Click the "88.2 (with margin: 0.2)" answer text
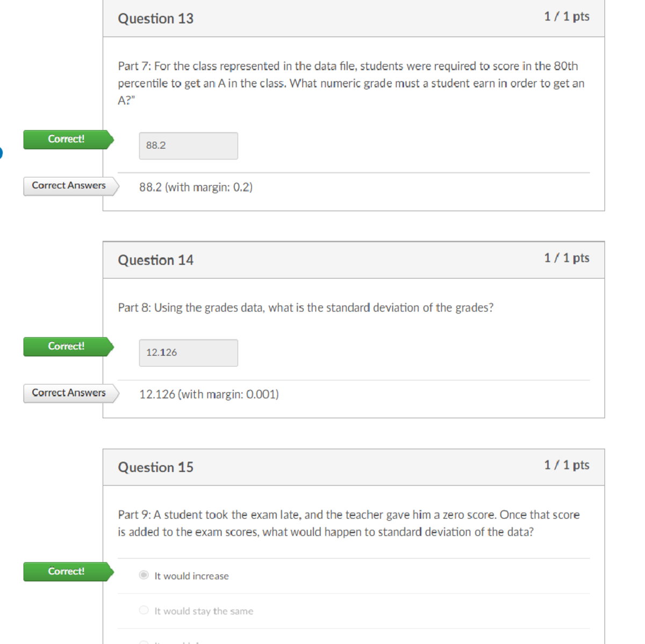 [x=195, y=187]
